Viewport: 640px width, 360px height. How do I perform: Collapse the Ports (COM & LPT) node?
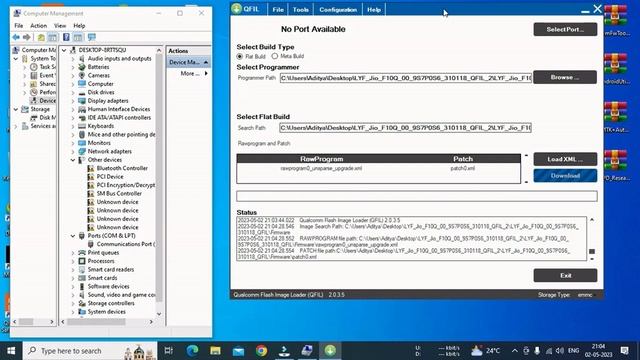coord(73,236)
